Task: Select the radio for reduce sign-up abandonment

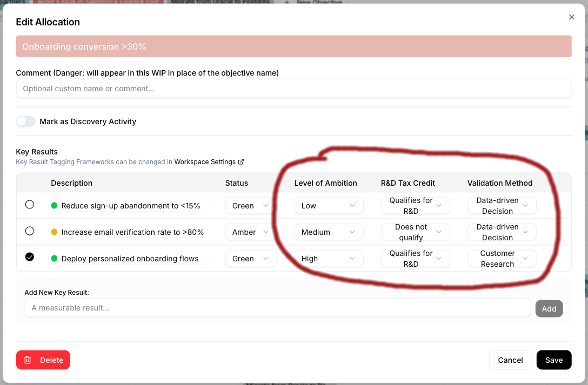Action: pos(30,204)
